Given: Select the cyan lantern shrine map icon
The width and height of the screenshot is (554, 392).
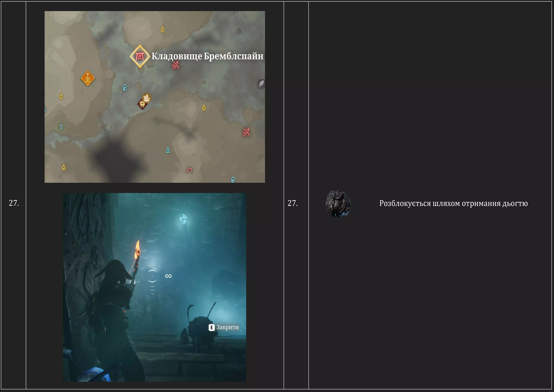Looking at the screenshot, I should (x=168, y=150).
